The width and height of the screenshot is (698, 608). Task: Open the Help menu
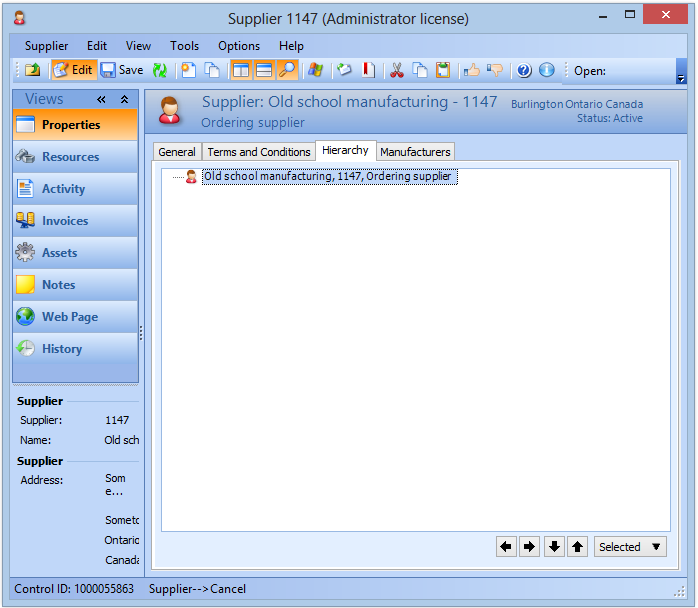pos(291,46)
